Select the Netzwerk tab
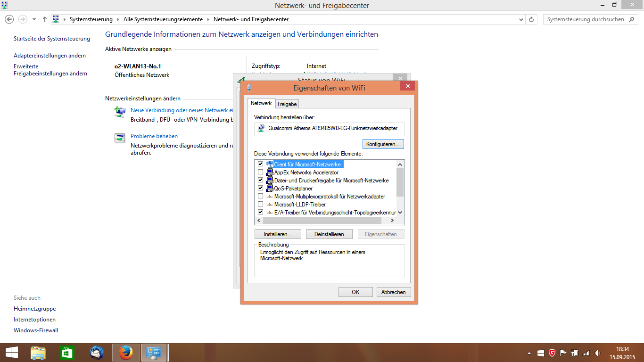The height and width of the screenshot is (362, 644). [x=261, y=103]
